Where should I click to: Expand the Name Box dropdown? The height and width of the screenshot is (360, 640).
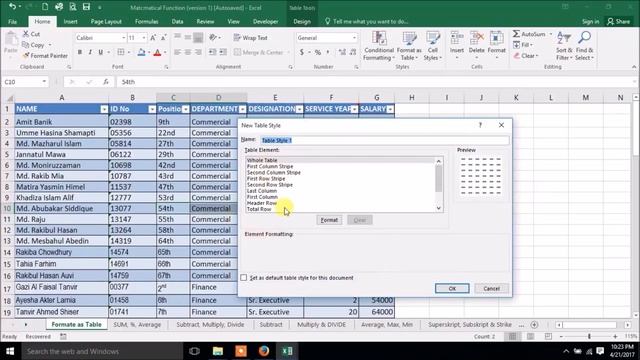click(x=44, y=82)
